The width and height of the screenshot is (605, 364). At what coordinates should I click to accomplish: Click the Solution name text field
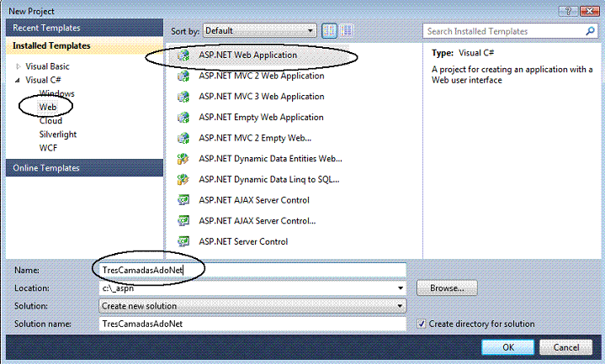(252, 324)
